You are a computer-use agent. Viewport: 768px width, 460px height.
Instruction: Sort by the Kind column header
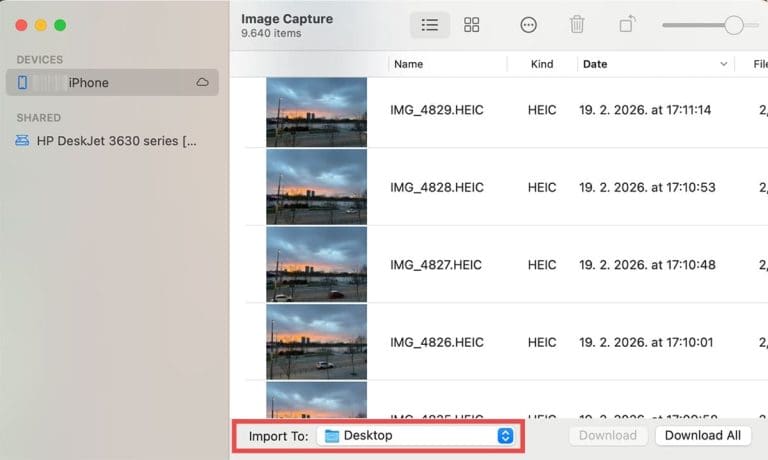pos(542,64)
